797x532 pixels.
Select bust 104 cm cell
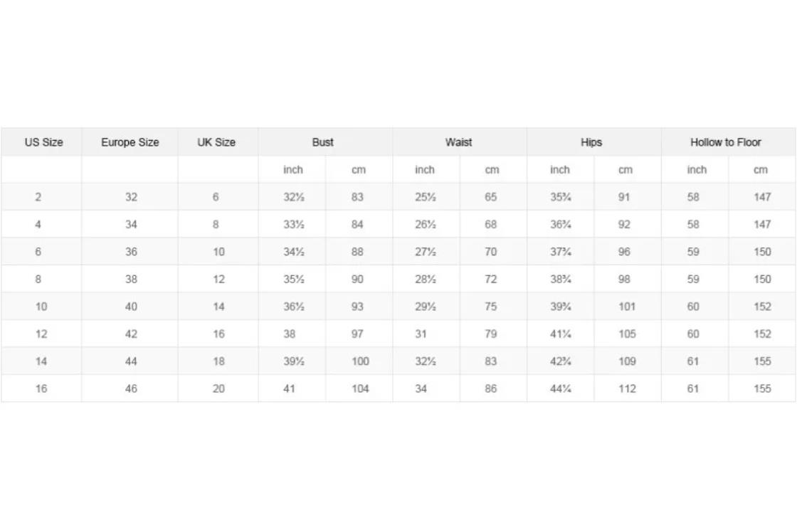pos(359,389)
